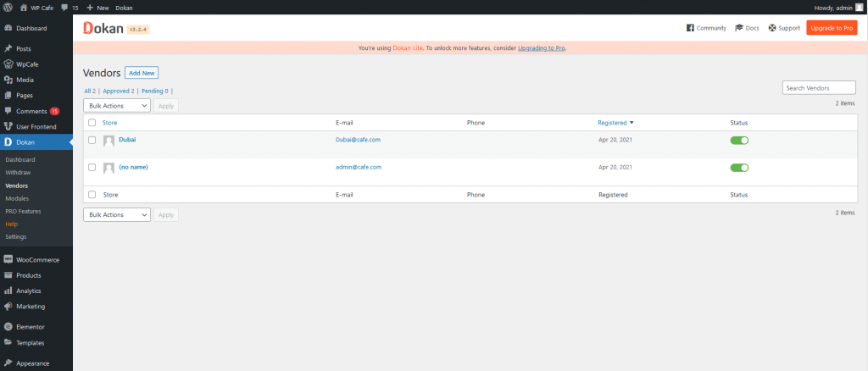Click the WordPress logo icon in admin bar

coord(8,8)
